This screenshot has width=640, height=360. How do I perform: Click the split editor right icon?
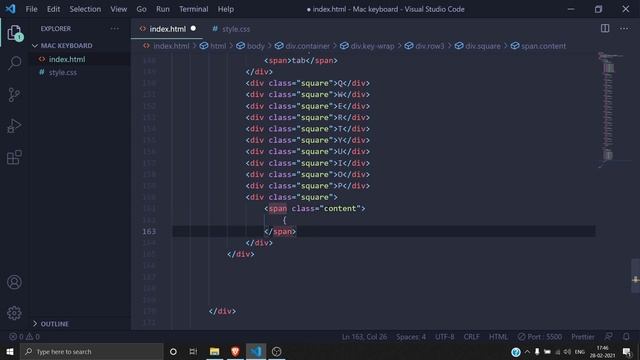click(x=605, y=28)
